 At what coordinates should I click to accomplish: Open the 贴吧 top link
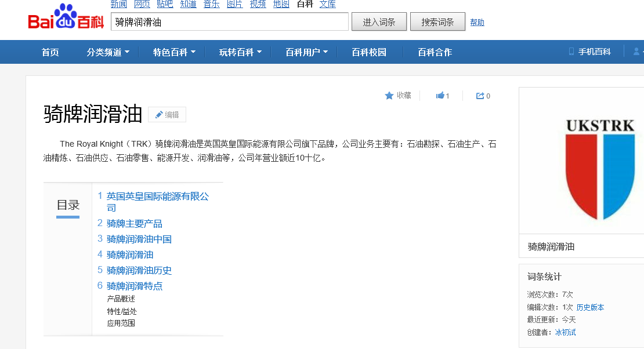click(165, 4)
